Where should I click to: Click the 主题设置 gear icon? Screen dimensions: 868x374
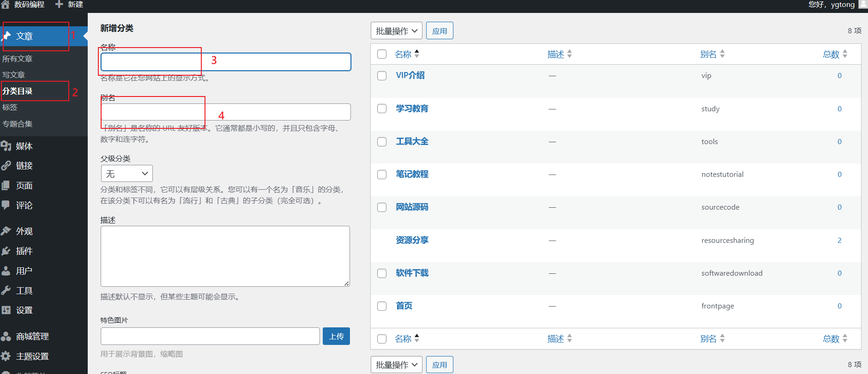click(x=6, y=356)
